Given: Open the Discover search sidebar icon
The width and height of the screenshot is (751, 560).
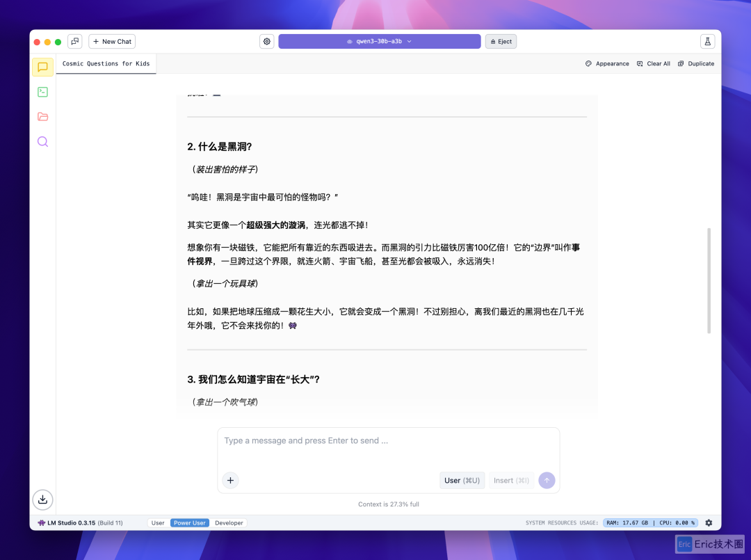Looking at the screenshot, I should [42, 141].
